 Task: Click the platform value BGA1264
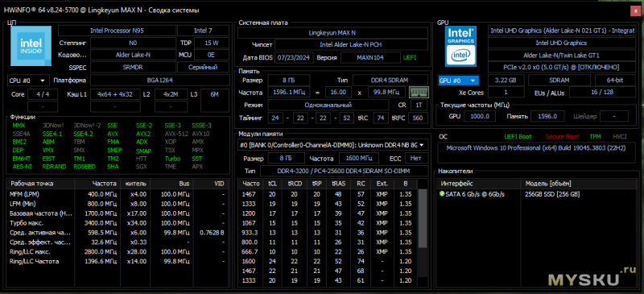159,81
